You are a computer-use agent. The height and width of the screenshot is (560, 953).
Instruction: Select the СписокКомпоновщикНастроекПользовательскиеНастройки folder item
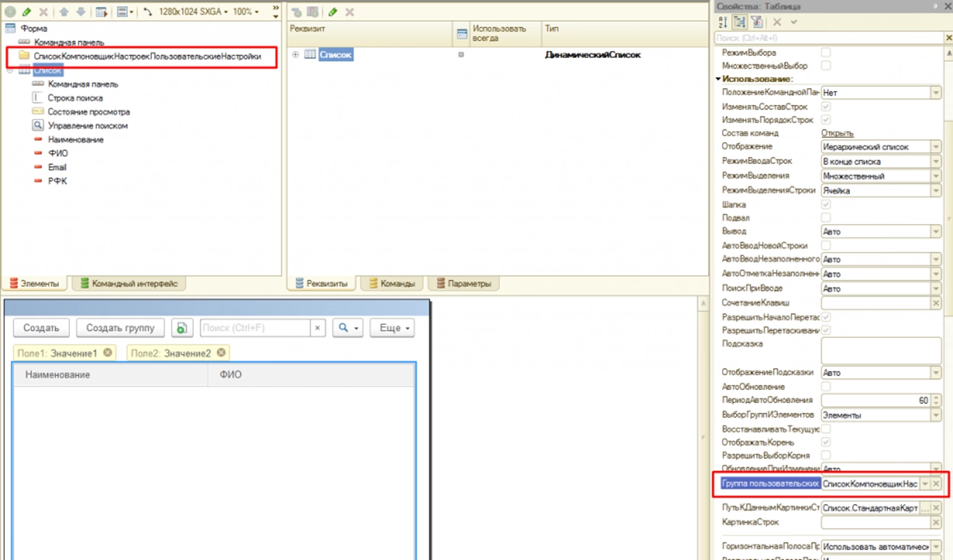(x=147, y=56)
